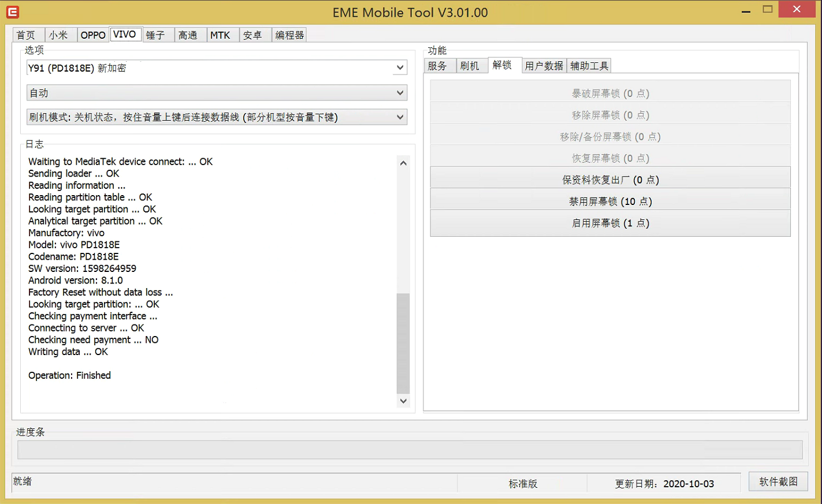Viewport: 822px width, 504px height.
Task: Click the 更新日期 2020-10-03 status entry
Action: [664, 484]
